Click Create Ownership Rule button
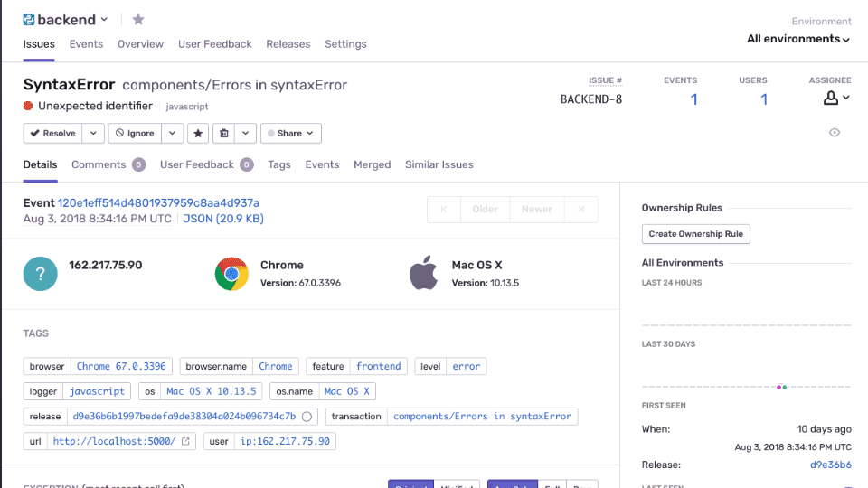 [696, 234]
